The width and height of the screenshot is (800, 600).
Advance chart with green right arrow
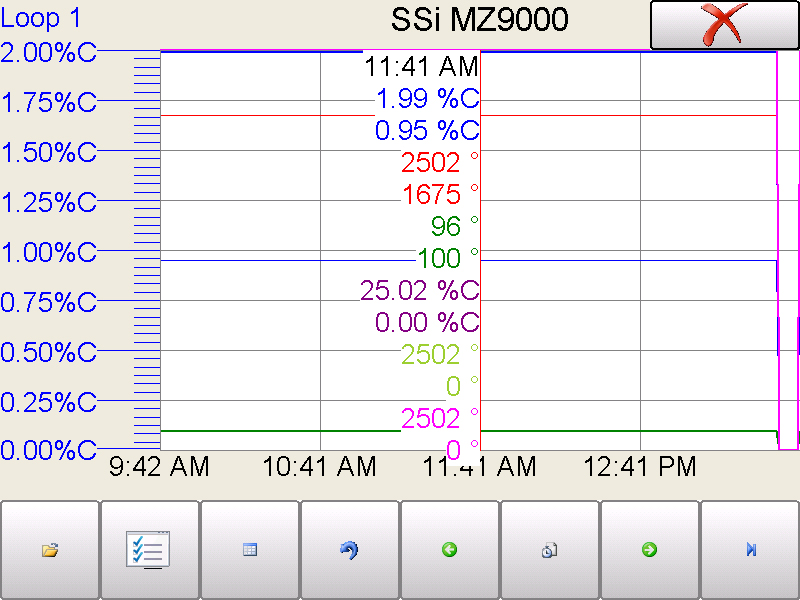pyautogui.click(x=649, y=550)
